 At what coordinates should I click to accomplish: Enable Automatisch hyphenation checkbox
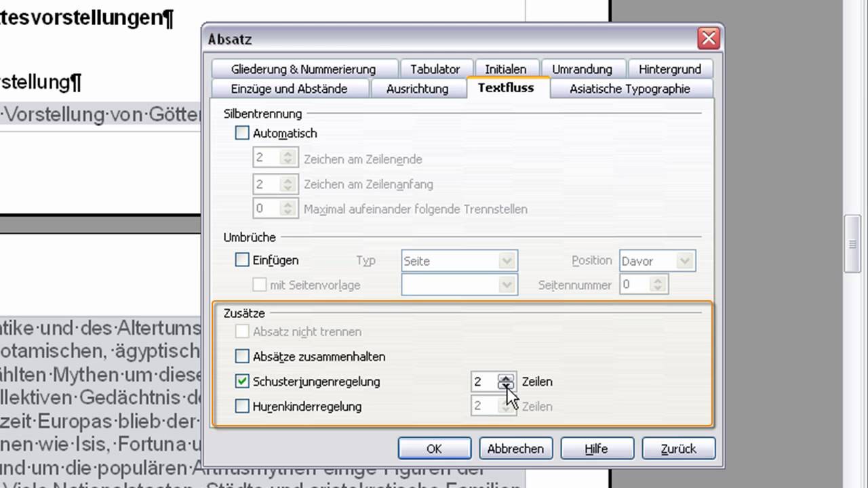[242, 134]
